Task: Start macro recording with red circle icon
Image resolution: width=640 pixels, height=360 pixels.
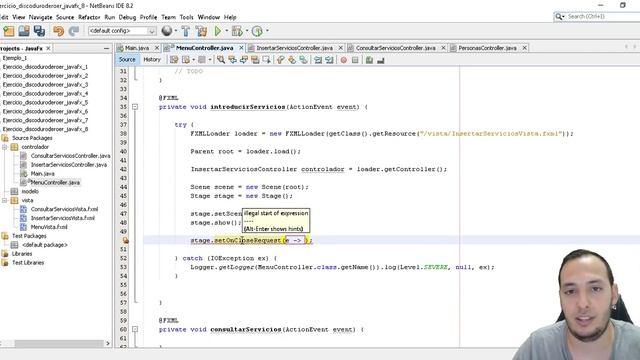Action: (x=344, y=60)
